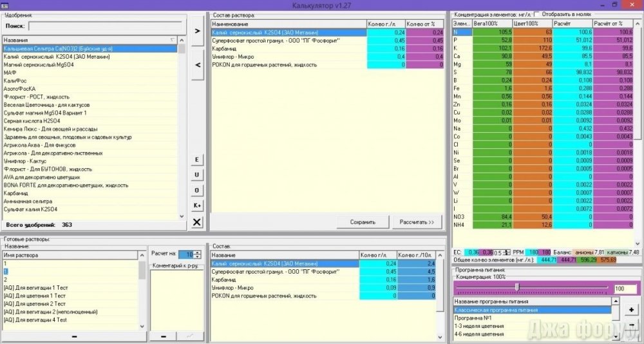The height and width of the screenshot is (344, 644).
Task: Click nutrition program list scroll-down arrow
Action: click(x=616, y=337)
